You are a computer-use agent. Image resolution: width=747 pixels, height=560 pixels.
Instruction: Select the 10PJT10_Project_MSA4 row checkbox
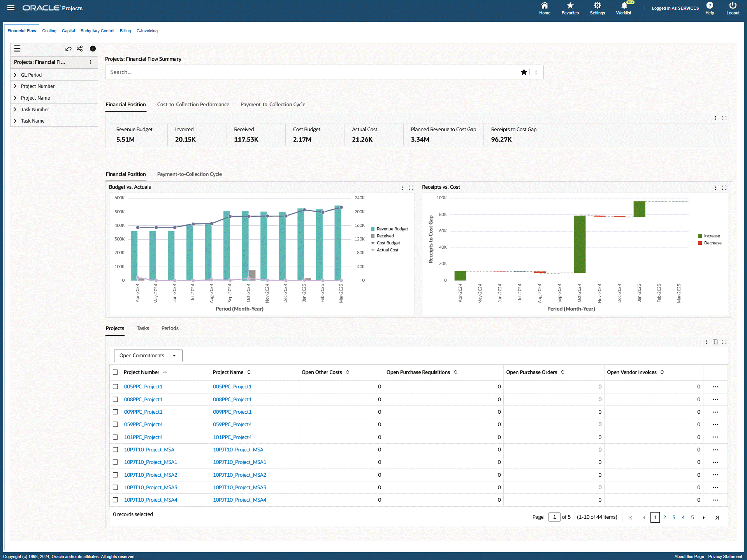115,500
